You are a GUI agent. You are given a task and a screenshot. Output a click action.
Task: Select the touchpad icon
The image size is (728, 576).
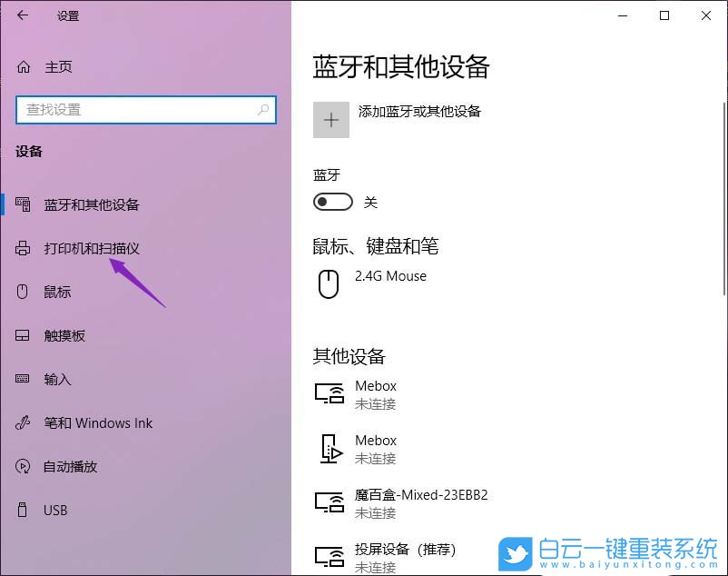pyautogui.click(x=22, y=335)
